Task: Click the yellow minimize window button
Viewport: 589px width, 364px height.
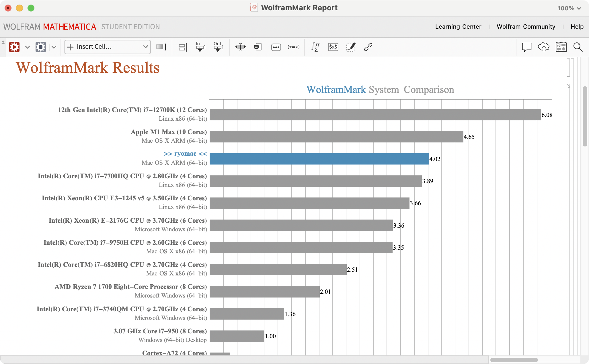Action: pyautogui.click(x=19, y=8)
